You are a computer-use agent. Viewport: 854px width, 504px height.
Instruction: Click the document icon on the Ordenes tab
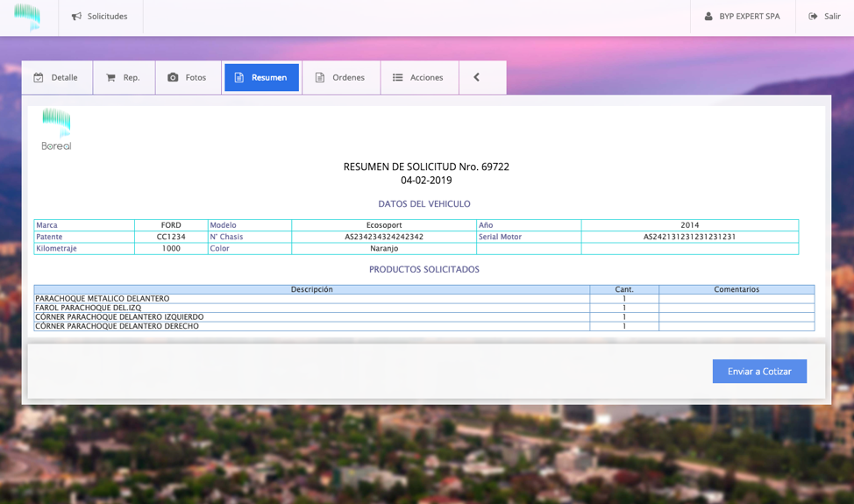320,78
